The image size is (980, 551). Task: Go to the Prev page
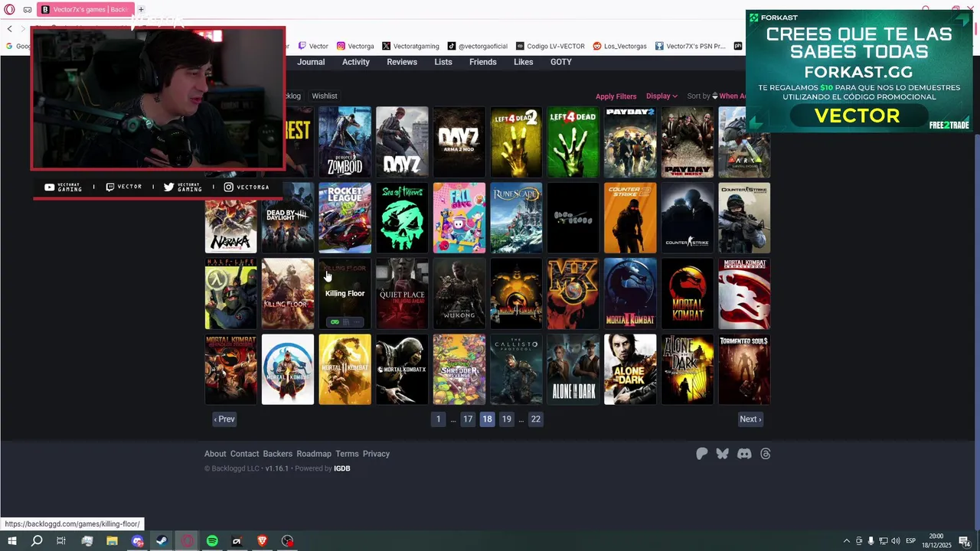pos(224,419)
